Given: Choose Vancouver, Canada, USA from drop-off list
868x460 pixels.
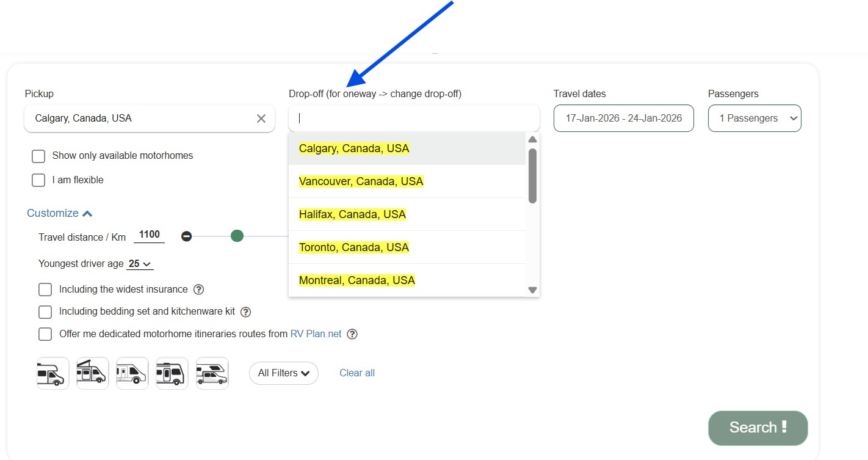Looking at the screenshot, I should click(x=361, y=181).
